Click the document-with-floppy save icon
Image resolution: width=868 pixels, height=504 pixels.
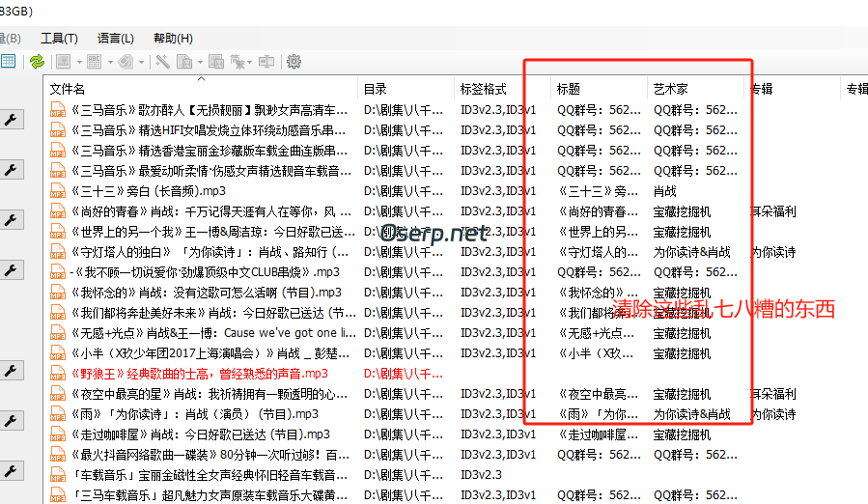point(184,62)
